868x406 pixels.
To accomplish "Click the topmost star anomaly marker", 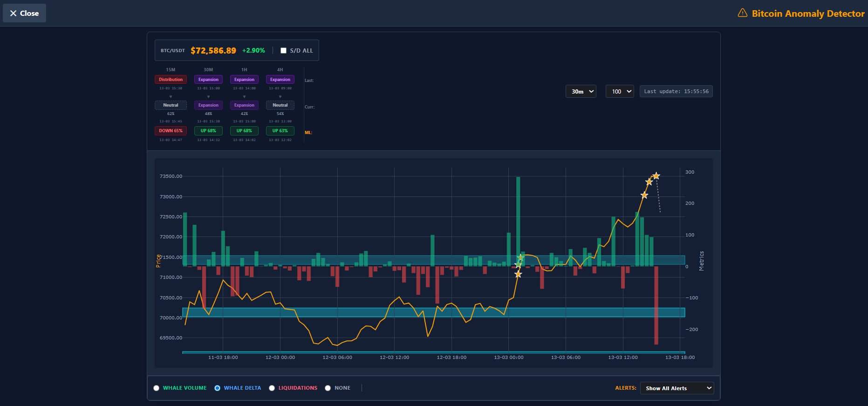I will click(x=656, y=176).
